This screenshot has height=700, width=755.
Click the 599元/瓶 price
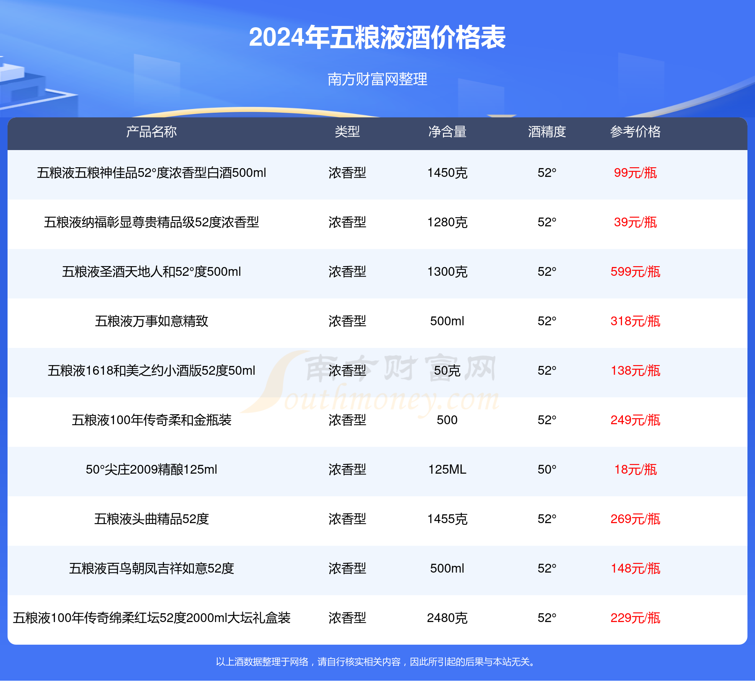point(635,272)
